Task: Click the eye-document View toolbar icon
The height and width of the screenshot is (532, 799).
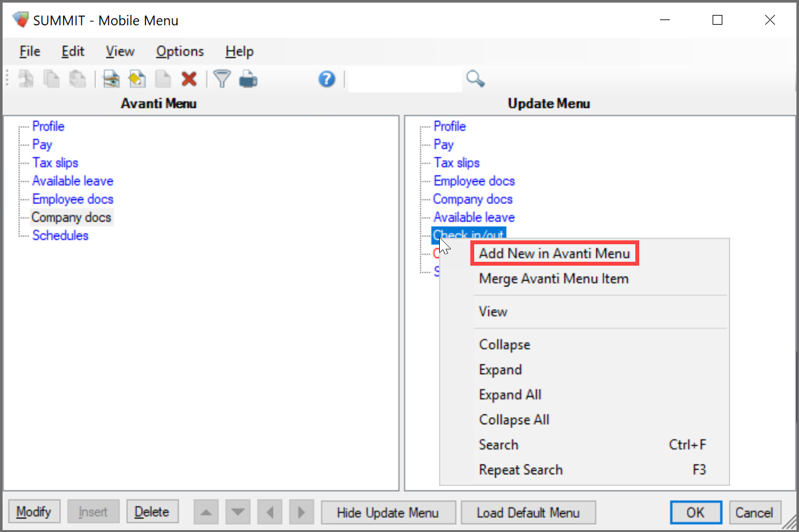Action: click(x=112, y=79)
